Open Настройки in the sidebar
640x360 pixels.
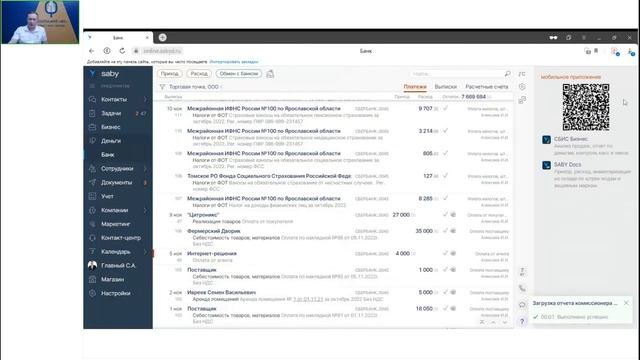[x=116, y=293]
